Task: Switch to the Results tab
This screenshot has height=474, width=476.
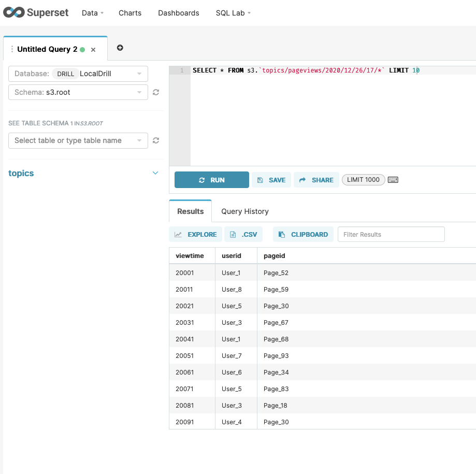Action: pos(190,211)
